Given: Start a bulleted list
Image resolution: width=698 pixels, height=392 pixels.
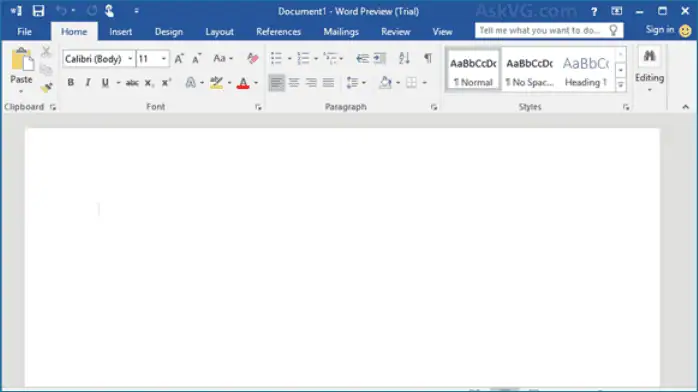Looking at the screenshot, I should (276, 58).
